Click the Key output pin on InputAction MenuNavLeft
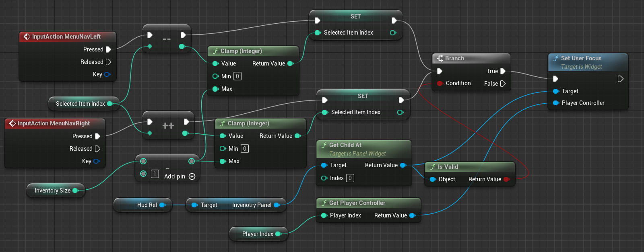644x252 pixels. 107,74
